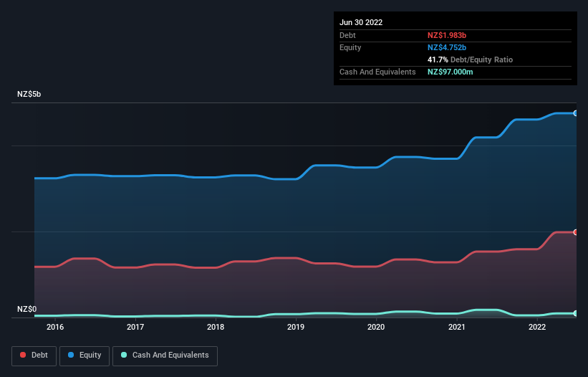Click the NZ$5b y-axis label
This screenshot has width=588, height=377.
click(29, 94)
